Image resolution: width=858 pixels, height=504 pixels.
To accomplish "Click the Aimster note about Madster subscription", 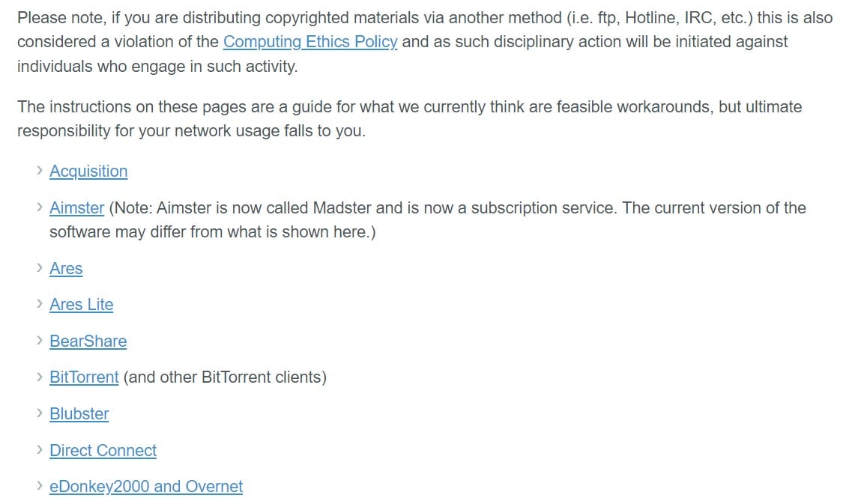I will 428,219.
